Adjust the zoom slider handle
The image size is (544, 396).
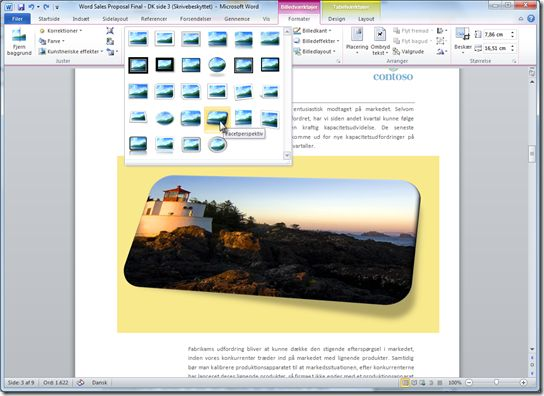point(496,382)
